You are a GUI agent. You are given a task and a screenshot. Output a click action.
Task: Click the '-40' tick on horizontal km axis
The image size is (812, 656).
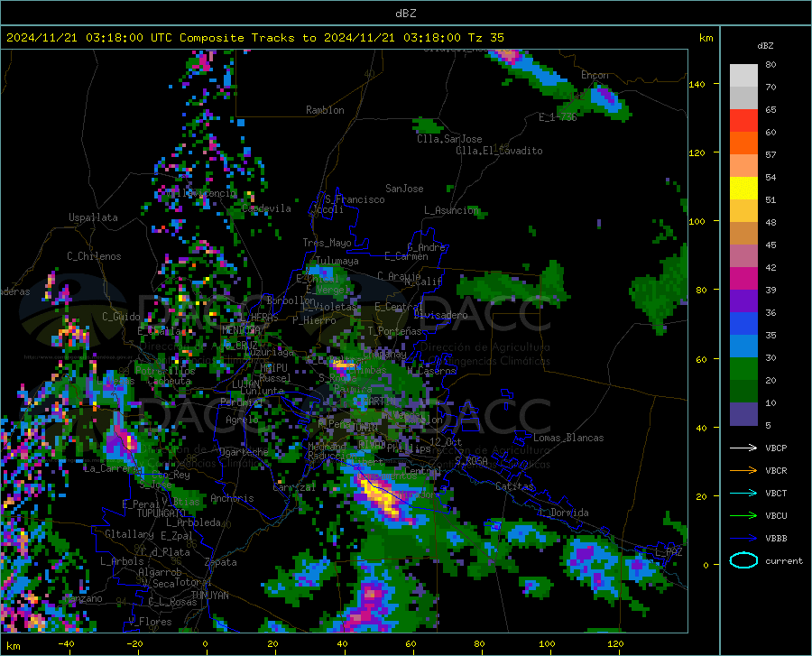click(66, 644)
